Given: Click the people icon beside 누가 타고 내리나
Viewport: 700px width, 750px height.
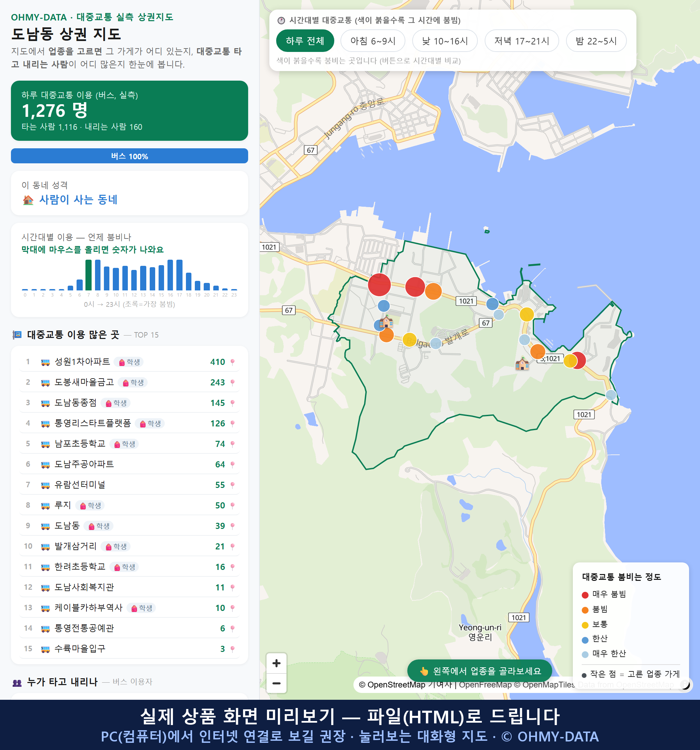Looking at the screenshot, I should coord(17,682).
